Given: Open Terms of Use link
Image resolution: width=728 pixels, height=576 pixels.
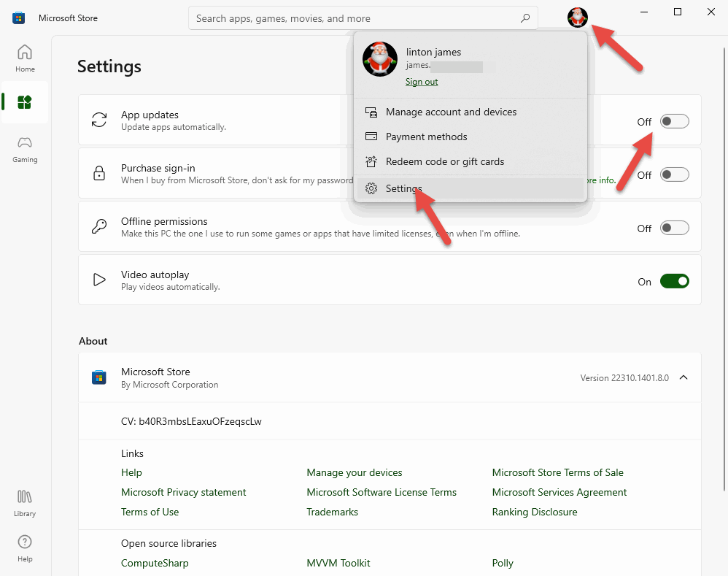Looking at the screenshot, I should pyautogui.click(x=150, y=512).
